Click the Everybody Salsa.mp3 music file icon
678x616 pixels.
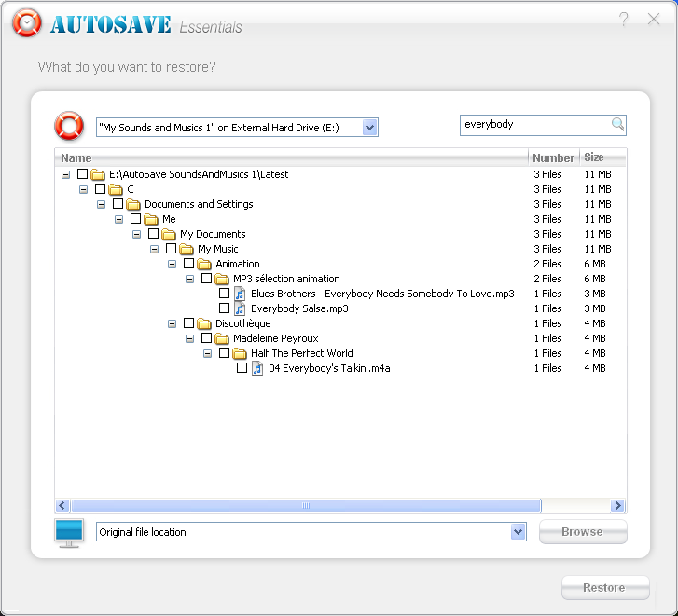click(240, 308)
